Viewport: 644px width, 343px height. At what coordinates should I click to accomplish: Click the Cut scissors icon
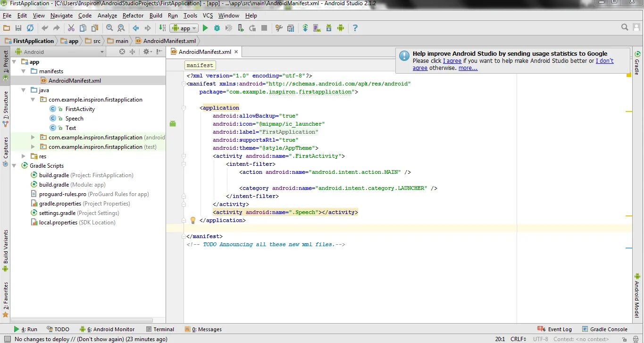(71, 28)
